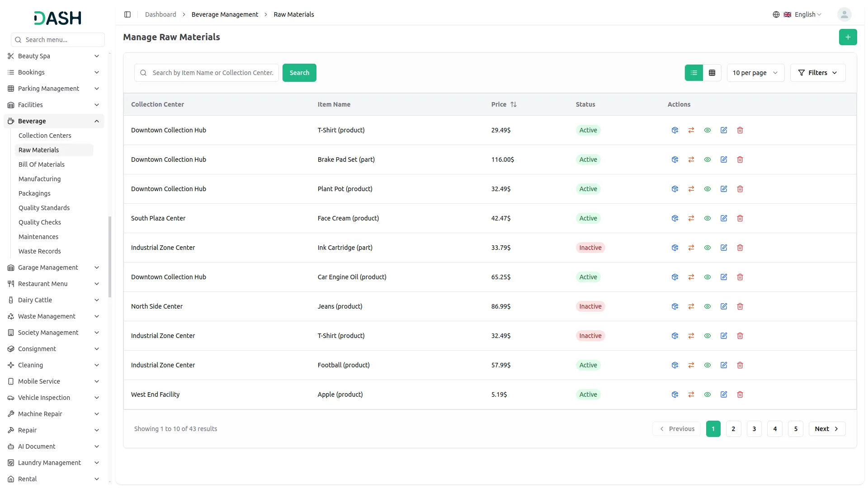The width and height of the screenshot is (868, 488).
Task: Click the green add raw material plus button
Action: tap(848, 37)
